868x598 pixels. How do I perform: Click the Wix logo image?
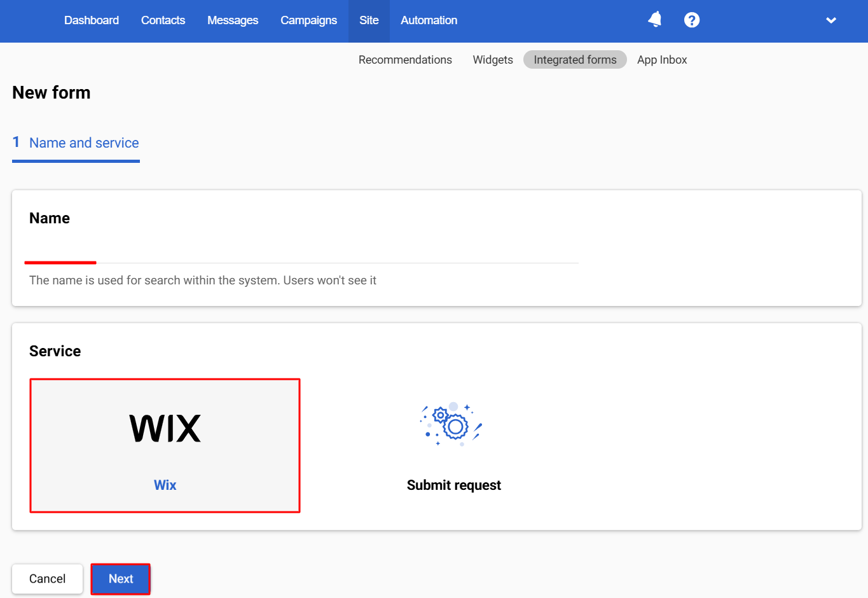(165, 428)
